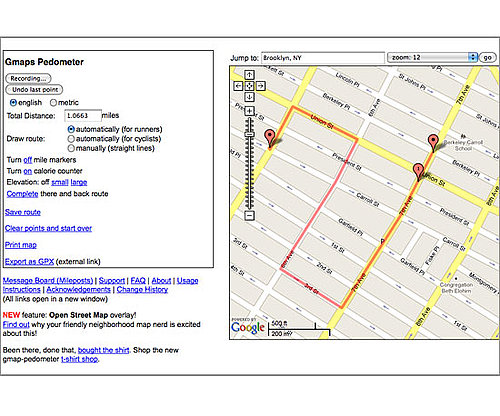
Task: Open the About link
Action: [161, 281]
